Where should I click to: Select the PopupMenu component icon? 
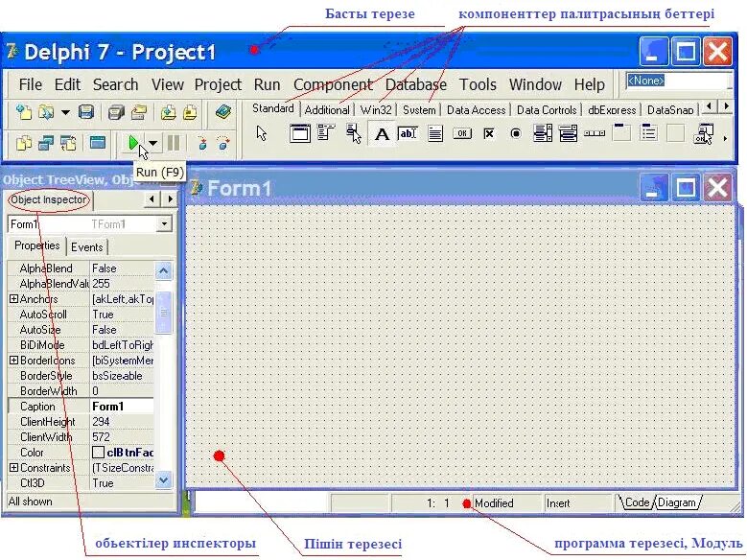coord(354,133)
